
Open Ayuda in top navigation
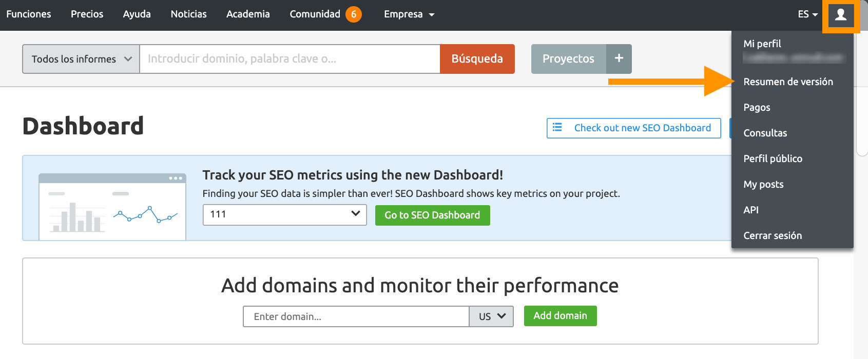137,14
